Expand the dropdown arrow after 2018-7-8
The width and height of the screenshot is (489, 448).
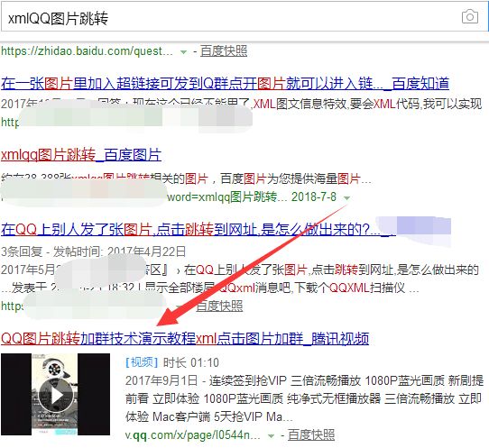[346, 197]
